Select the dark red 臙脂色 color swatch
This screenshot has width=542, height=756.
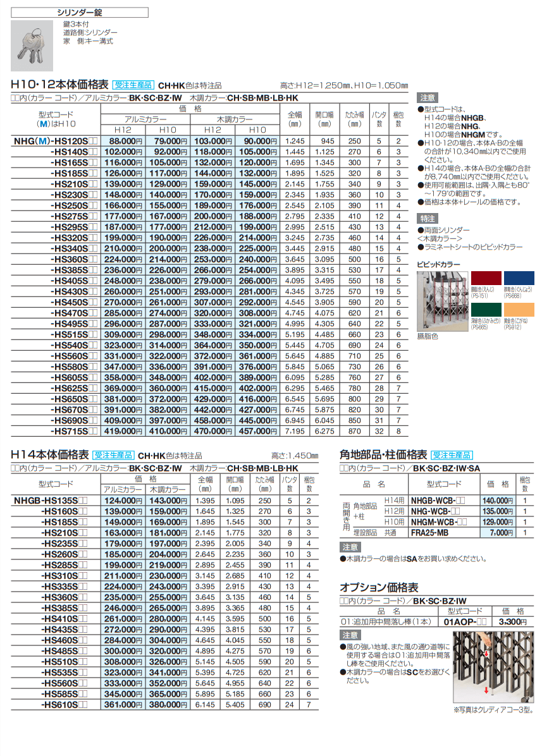(486, 278)
